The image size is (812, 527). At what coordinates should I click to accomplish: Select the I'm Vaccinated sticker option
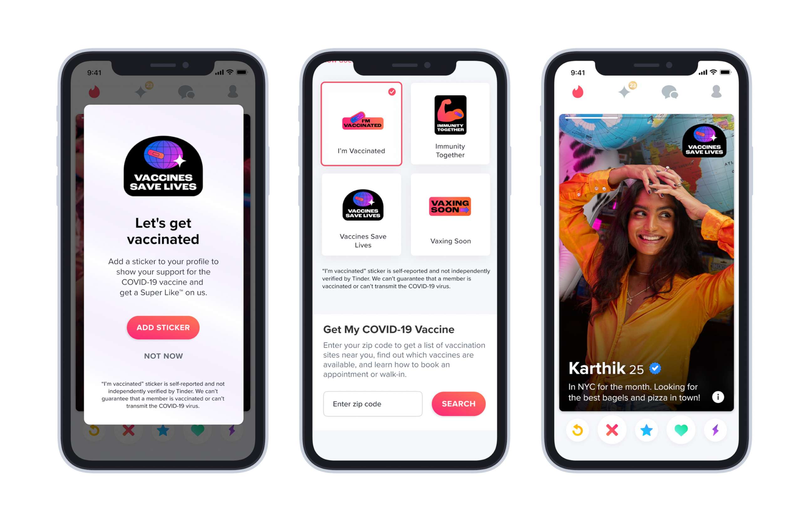tap(362, 124)
